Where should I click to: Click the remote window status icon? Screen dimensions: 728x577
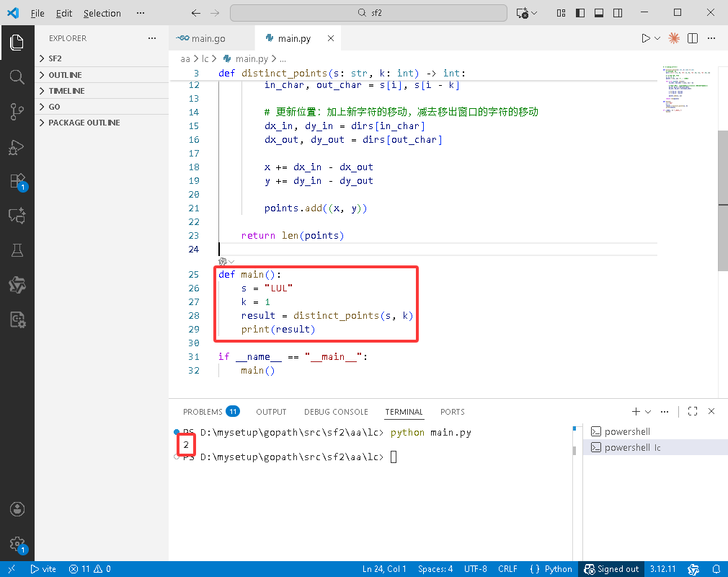[11, 569]
